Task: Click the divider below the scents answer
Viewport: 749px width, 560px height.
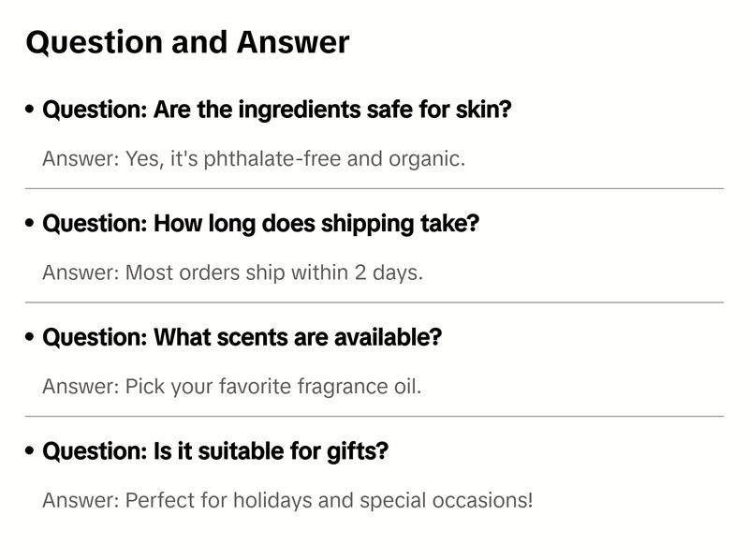Action: click(374, 416)
